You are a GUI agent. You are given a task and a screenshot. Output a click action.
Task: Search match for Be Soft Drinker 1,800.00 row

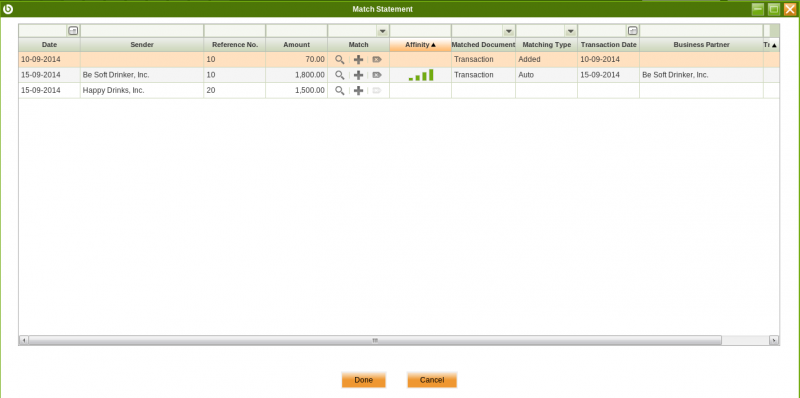click(339, 75)
